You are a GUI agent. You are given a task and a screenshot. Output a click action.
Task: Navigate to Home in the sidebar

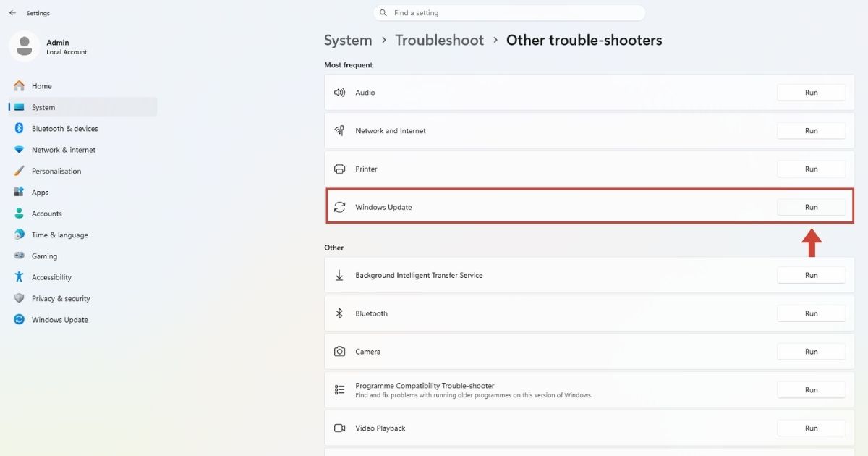tap(82, 86)
